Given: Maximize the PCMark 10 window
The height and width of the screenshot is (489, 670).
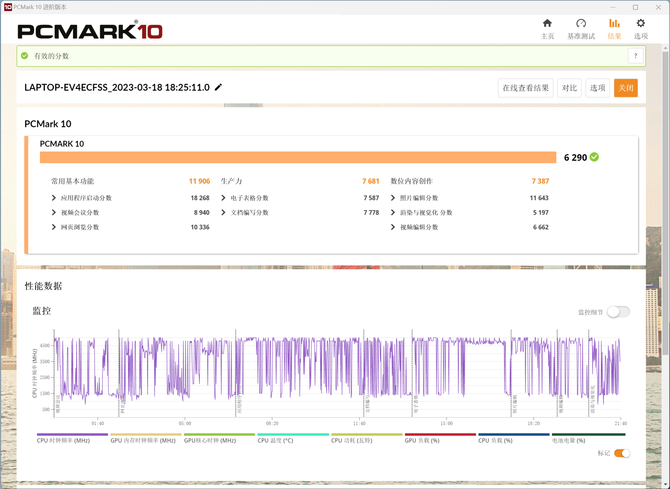Looking at the screenshot, I should [x=635, y=7].
